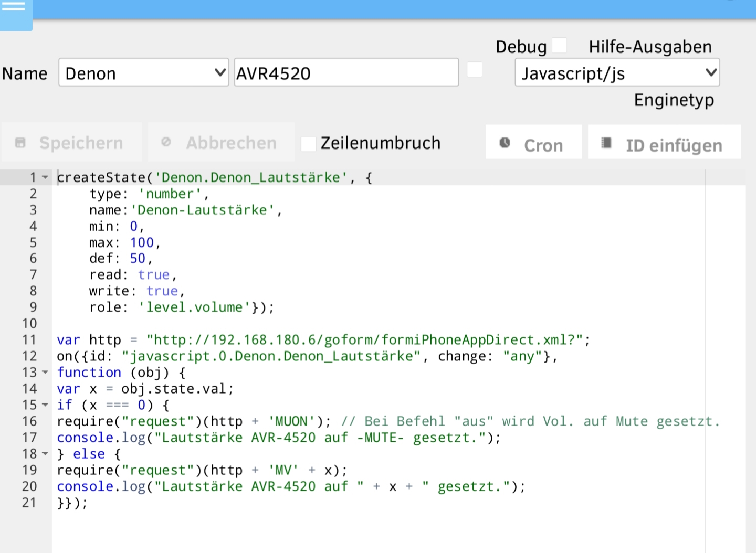Click the require call with 'MUON'
The image size is (756, 553).
194,421
